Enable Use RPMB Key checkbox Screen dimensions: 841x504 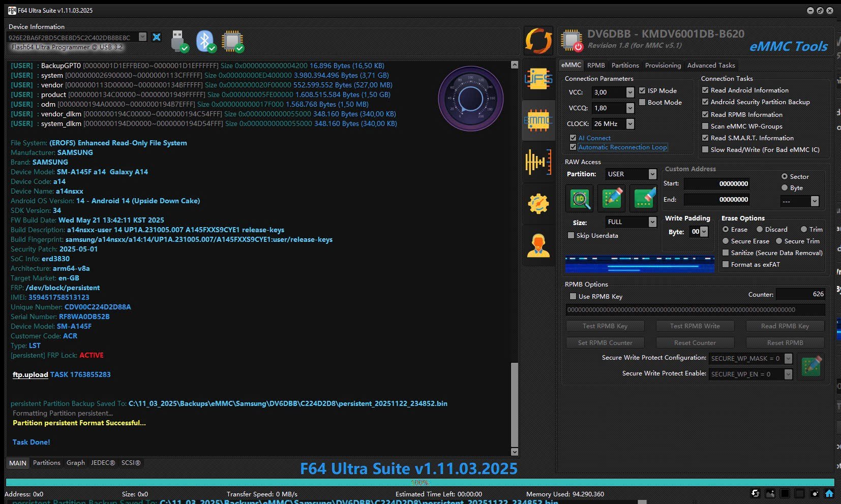coord(573,296)
